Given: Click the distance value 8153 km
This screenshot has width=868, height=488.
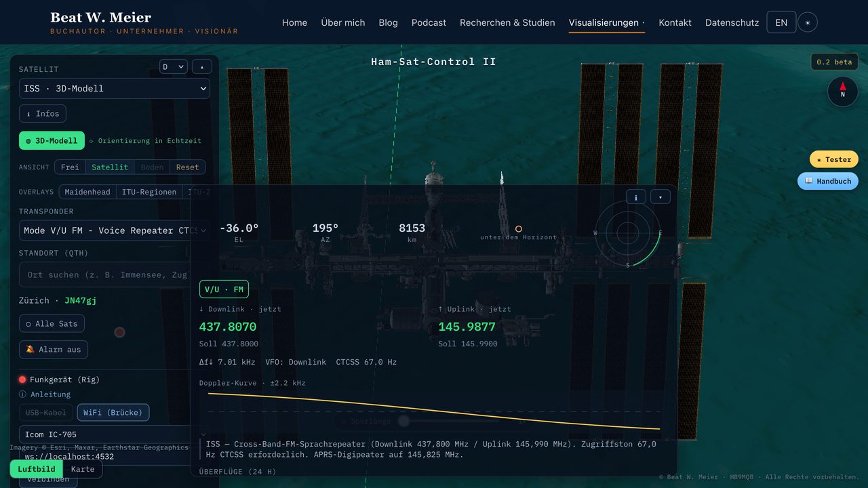Looking at the screenshot, I should click(x=412, y=228).
